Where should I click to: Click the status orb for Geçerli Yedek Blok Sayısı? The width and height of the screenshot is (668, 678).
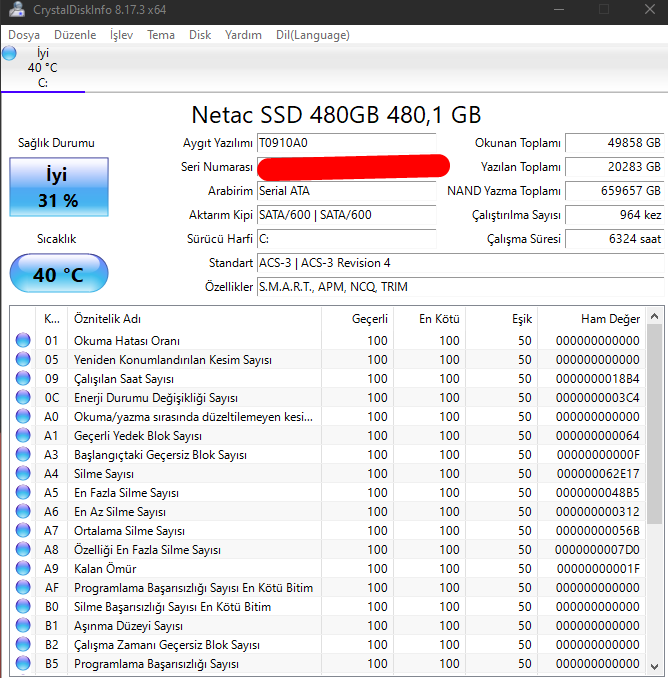point(23,436)
